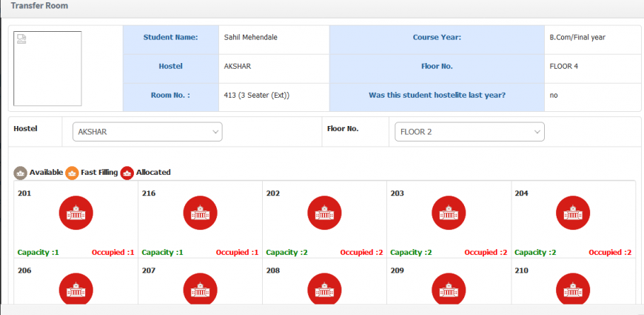Select room 203 red building icon
Image resolution: width=644 pixels, height=315 pixels.
[449, 213]
